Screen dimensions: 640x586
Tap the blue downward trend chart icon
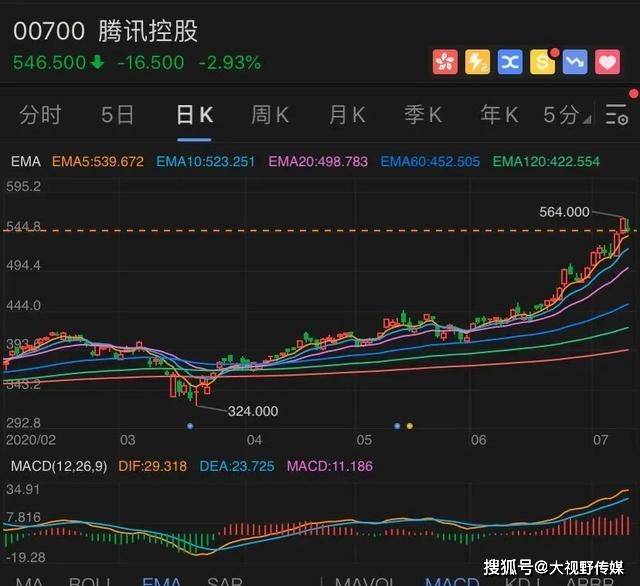[x=575, y=62]
